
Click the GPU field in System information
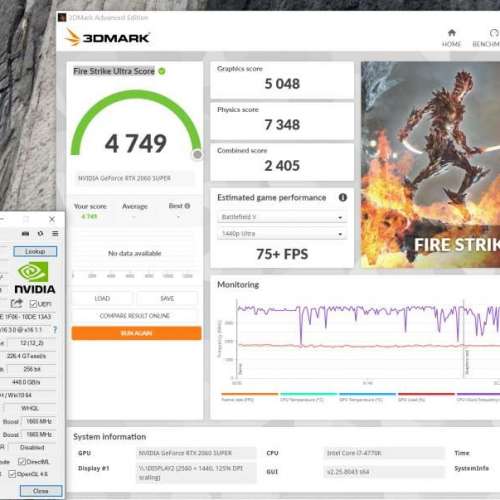pyautogui.click(x=196, y=453)
